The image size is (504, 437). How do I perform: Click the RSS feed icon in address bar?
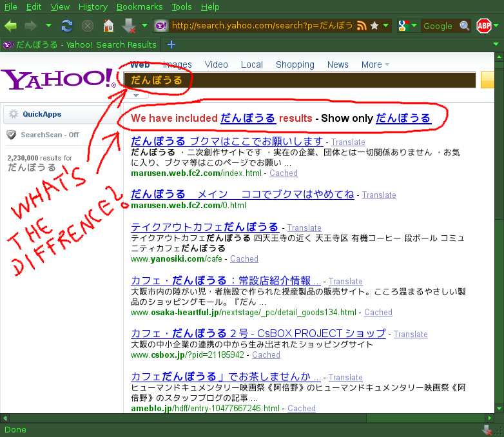click(362, 26)
